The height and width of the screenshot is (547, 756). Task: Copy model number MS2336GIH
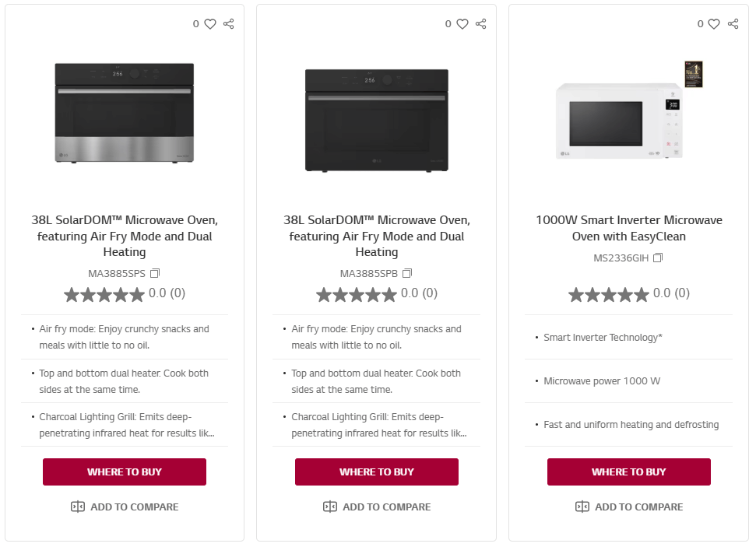658,258
